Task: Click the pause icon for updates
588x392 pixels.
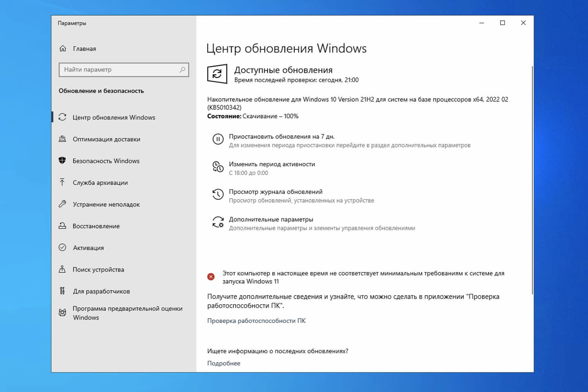Action: (x=218, y=139)
